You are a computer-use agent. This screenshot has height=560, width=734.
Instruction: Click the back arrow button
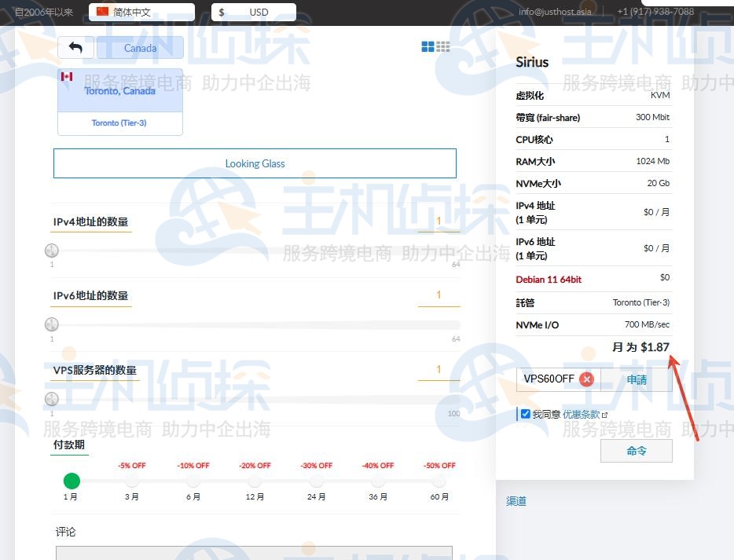coord(75,48)
